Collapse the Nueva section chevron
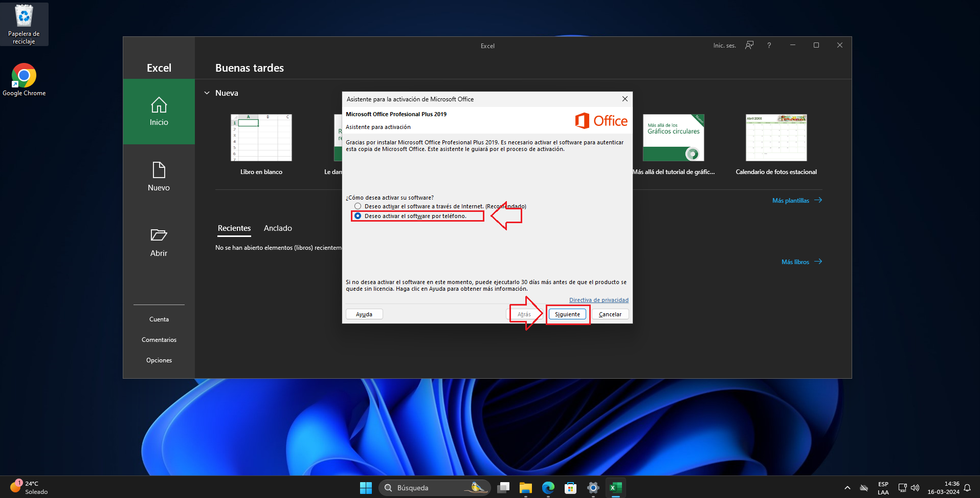The width and height of the screenshot is (980, 498). (x=207, y=93)
